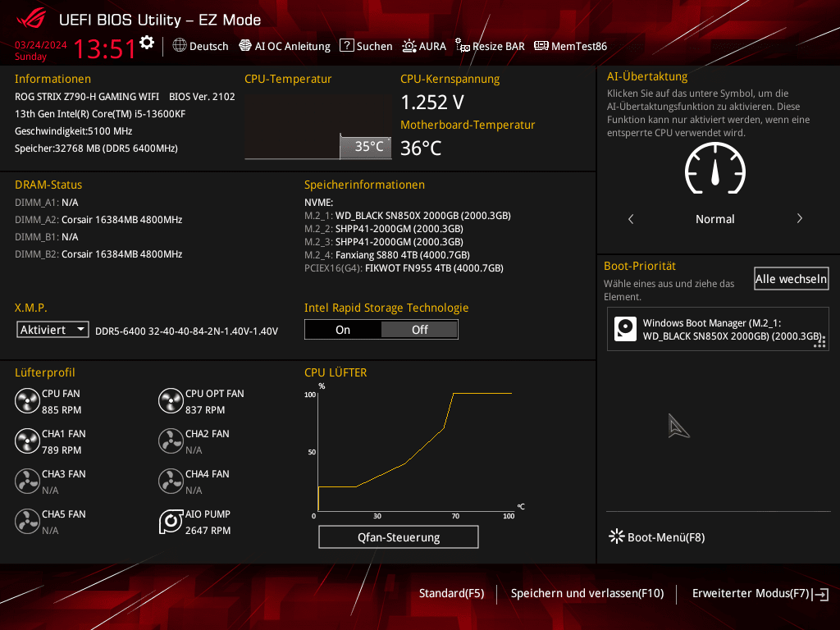Switch to previous AI overclocking profile
The image size is (840, 630).
pyautogui.click(x=631, y=218)
